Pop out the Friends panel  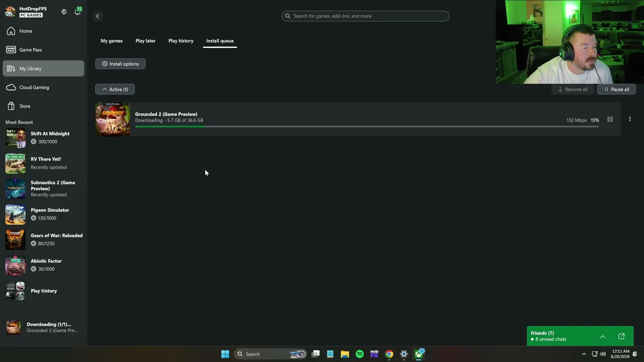[621, 336]
